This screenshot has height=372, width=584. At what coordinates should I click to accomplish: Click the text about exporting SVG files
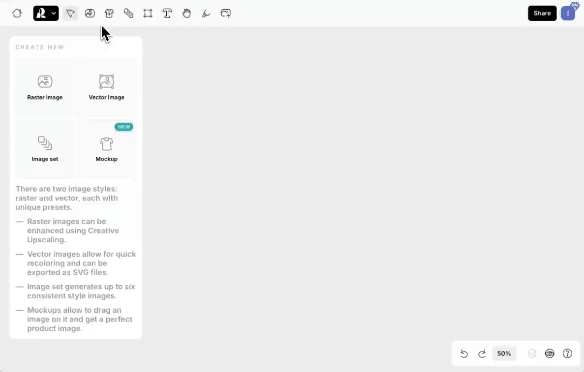click(81, 263)
